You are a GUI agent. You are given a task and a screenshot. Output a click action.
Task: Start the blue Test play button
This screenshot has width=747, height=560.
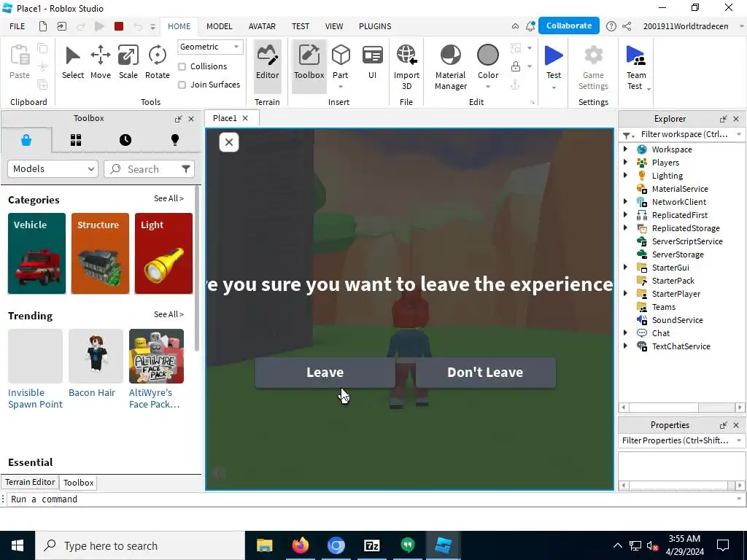[554, 55]
